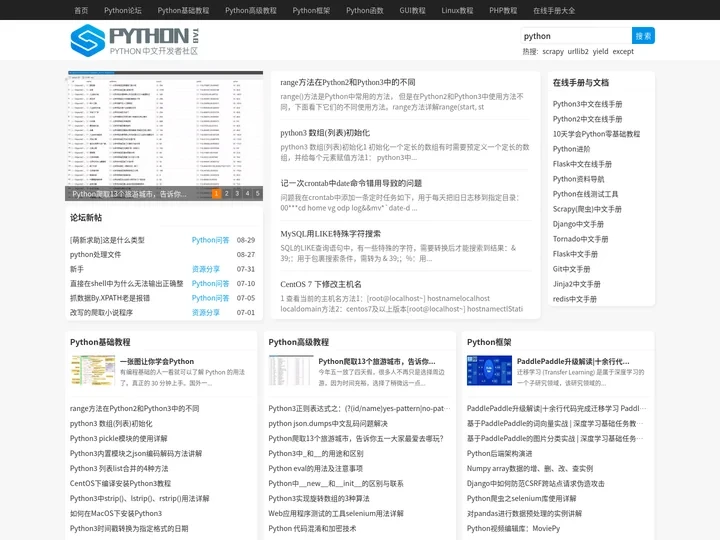Viewport: 720px width, 540px height.
Task: Open the 首页 menu item
Action: click(x=81, y=10)
